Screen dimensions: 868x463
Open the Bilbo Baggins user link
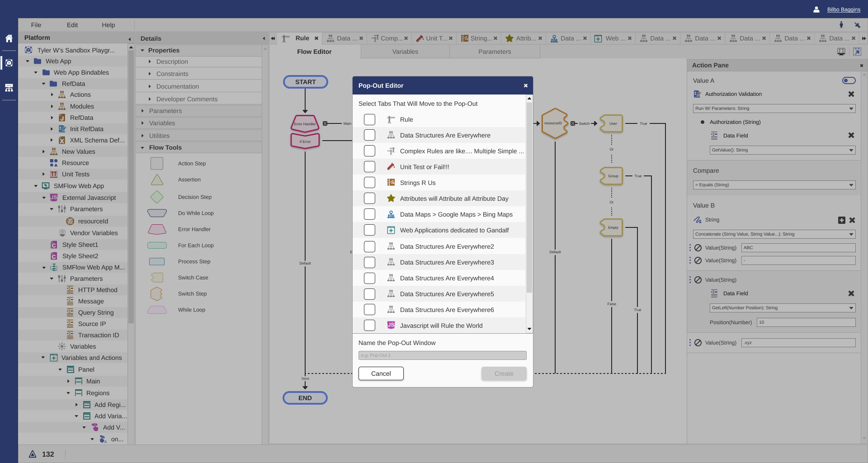(844, 9)
